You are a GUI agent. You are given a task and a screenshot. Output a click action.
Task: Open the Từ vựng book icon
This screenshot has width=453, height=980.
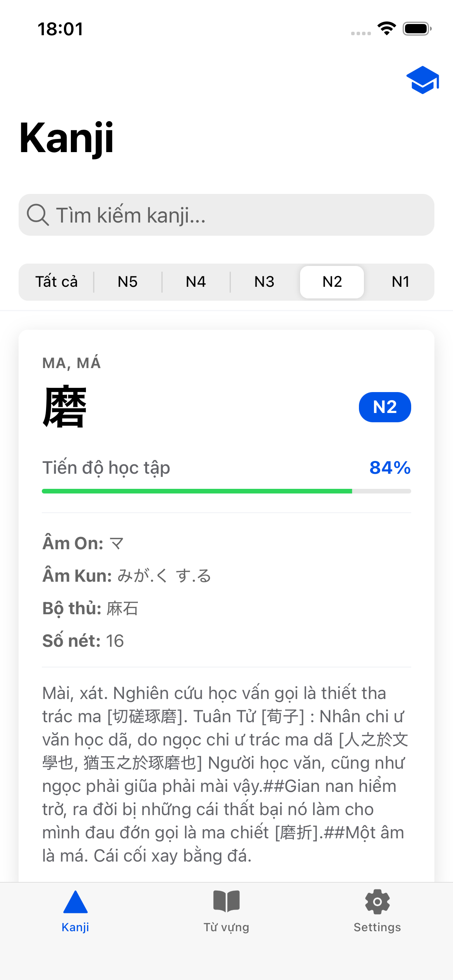point(226,901)
